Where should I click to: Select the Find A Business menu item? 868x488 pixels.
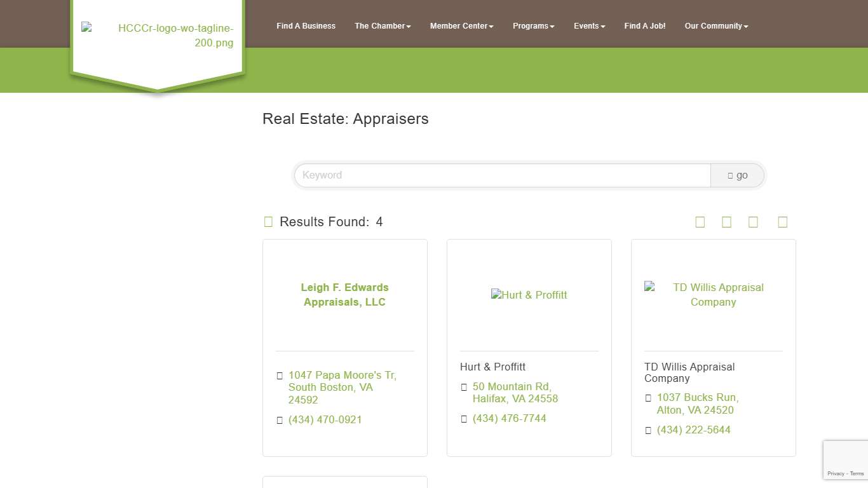click(x=306, y=26)
